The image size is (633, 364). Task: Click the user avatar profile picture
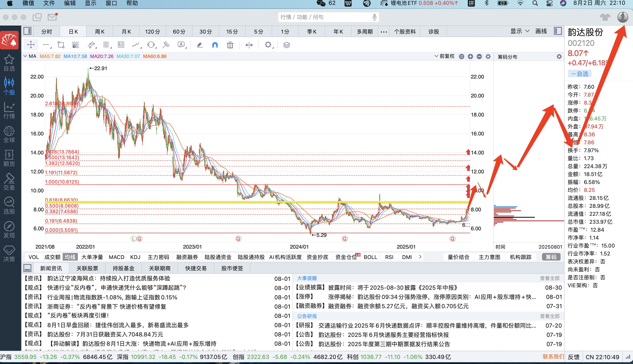coord(622,17)
